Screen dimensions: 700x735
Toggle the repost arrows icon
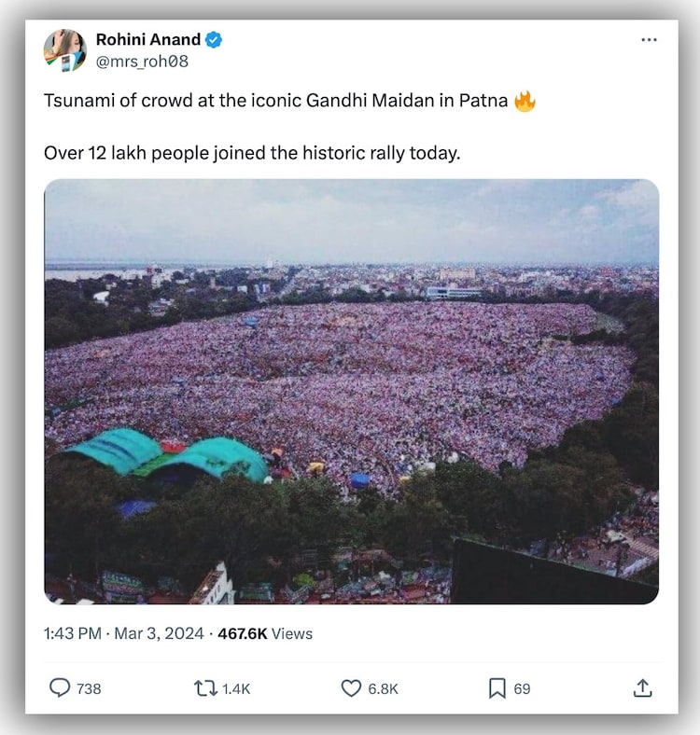pyautogui.click(x=204, y=688)
